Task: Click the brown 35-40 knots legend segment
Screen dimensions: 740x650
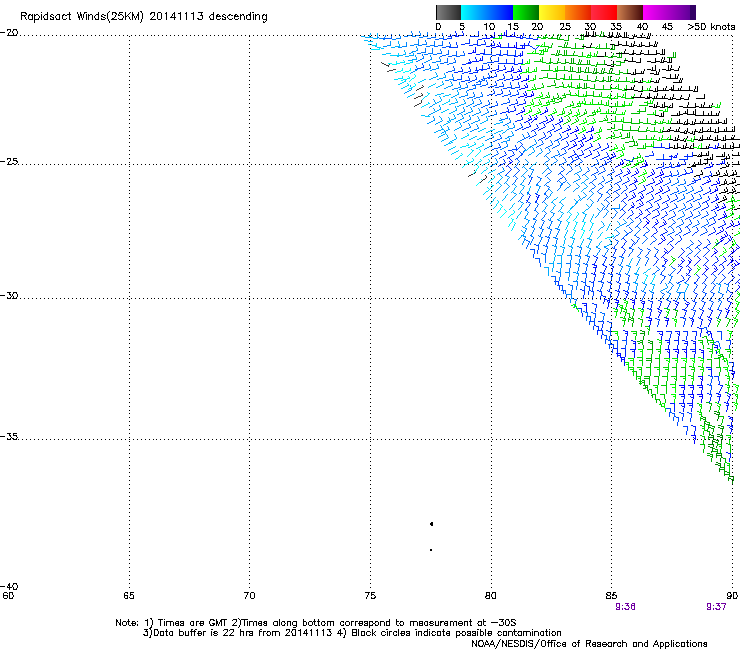Action: tap(630, 12)
